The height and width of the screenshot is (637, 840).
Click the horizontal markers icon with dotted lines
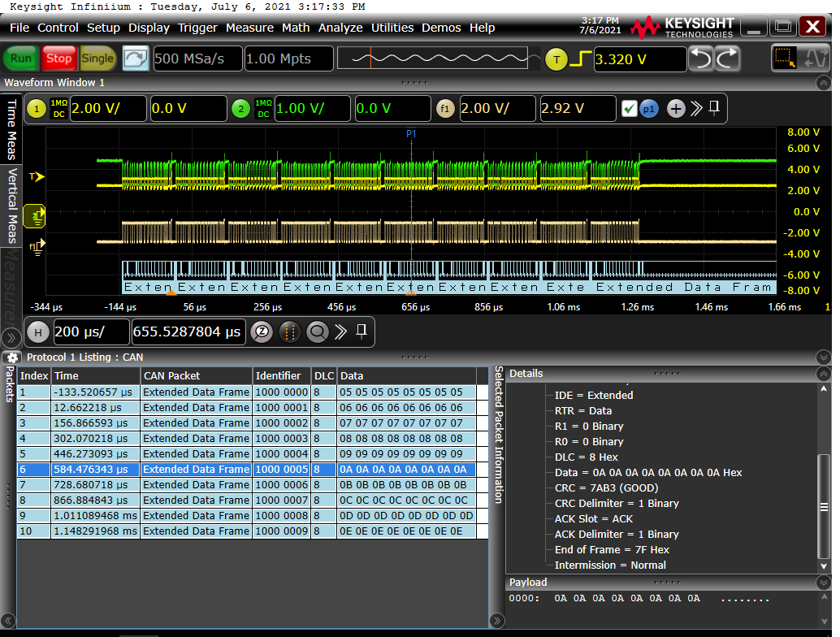(x=290, y=332)
